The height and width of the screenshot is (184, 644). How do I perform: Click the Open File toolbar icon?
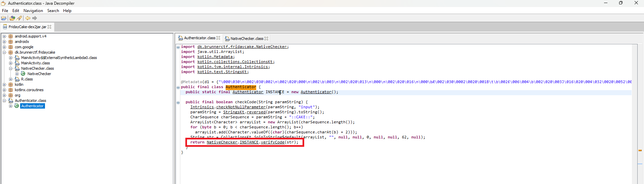coord(4,18)
